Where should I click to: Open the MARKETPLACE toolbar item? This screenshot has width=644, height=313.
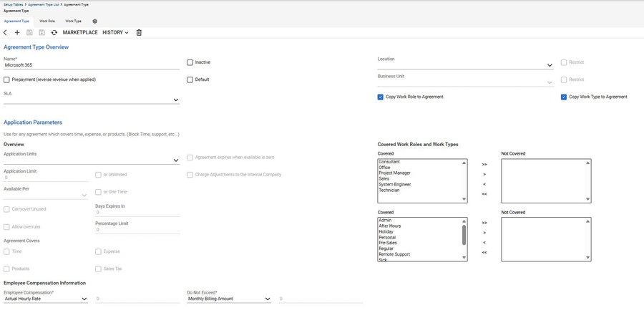80,32
